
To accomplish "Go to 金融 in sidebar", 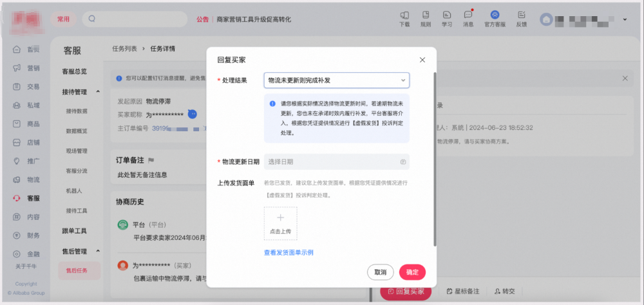I will [27, 254].
